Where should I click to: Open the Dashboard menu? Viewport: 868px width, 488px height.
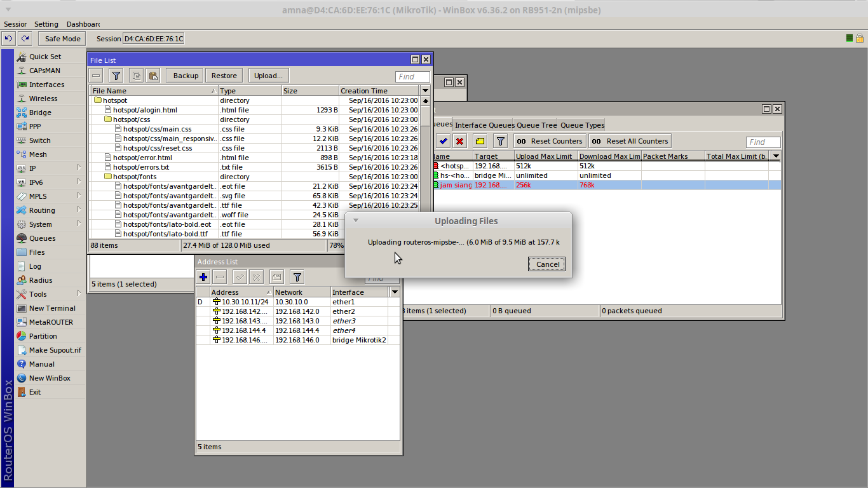pos(83,24)
